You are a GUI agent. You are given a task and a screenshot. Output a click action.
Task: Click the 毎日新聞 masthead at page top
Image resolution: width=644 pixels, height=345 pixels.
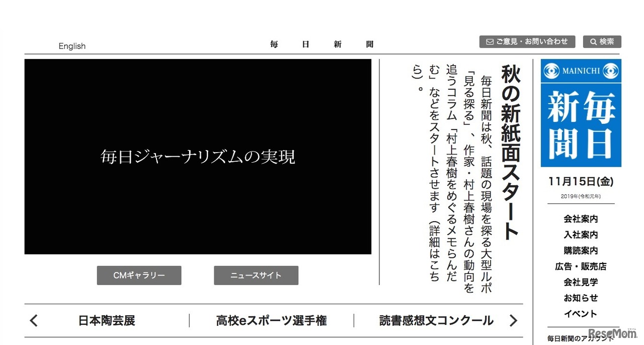coord(321,44)
